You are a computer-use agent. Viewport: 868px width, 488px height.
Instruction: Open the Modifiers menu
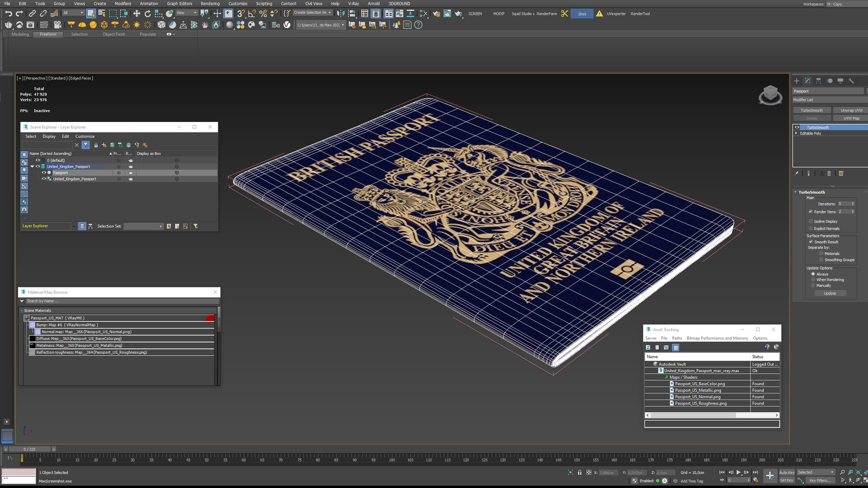123,4
